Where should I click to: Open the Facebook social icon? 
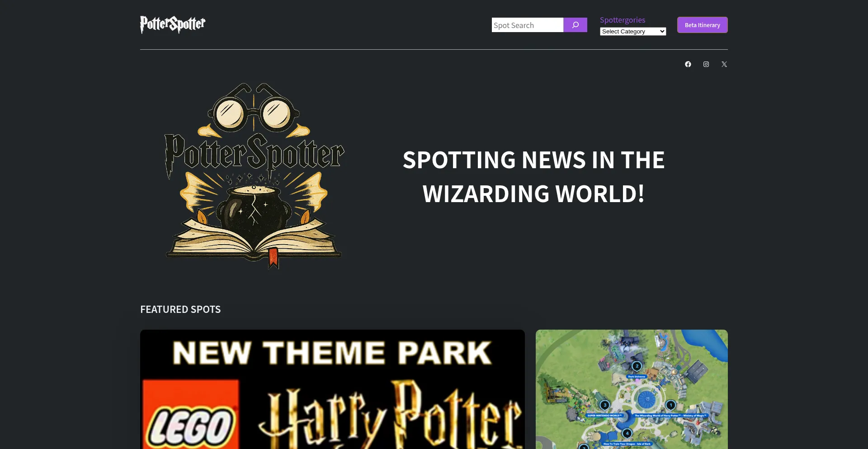[x=688, y=64]
